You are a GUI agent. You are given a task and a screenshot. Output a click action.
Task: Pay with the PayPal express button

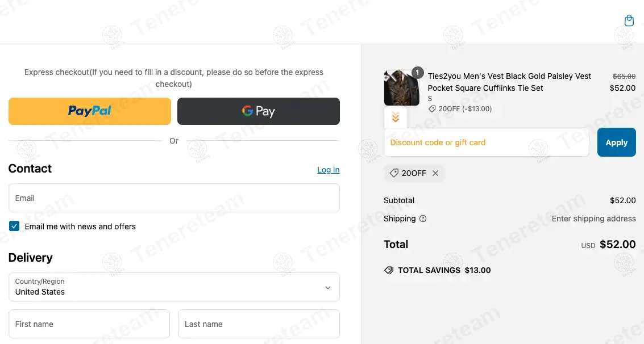pyautogui.click(x=90, y=111)
